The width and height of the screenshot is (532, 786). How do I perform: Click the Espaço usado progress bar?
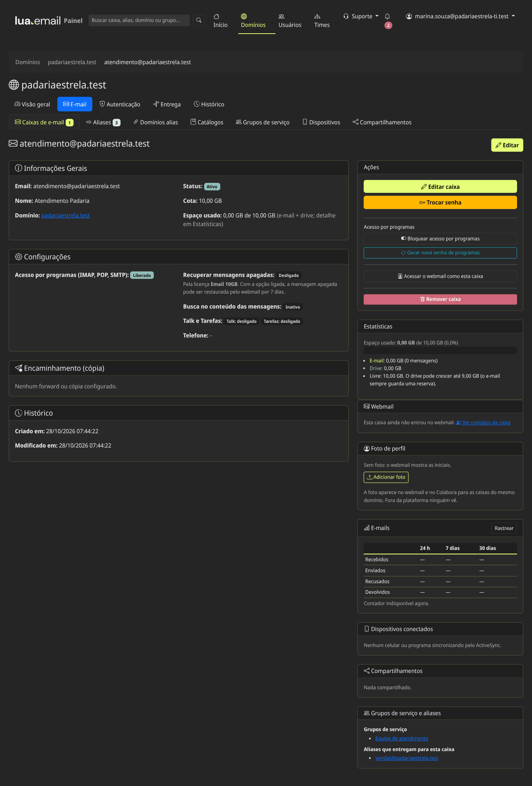(440, 350)
